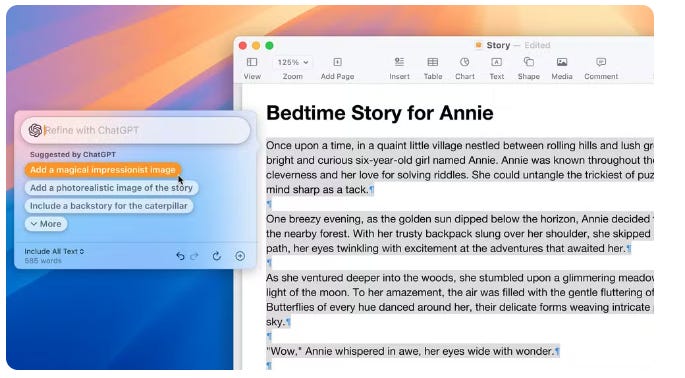Viewport: 685px width, 378px height.
Task: Click the line starting "As she ventured deeper"
Action: pyautogui.click(x=460, y=278)
